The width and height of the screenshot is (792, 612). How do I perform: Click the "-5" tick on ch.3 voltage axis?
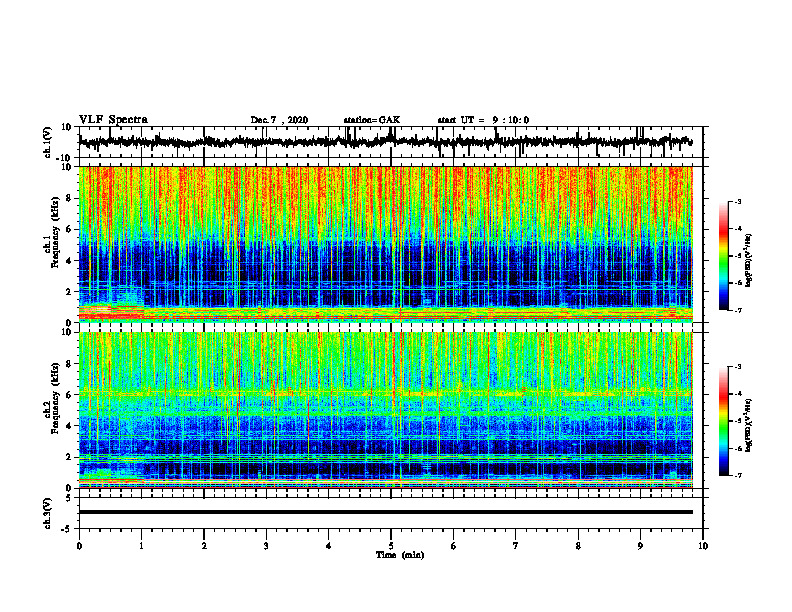click(67, 529)
